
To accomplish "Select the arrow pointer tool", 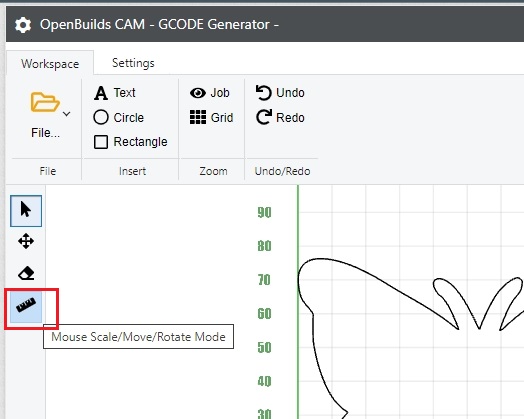I will [26, 211].
